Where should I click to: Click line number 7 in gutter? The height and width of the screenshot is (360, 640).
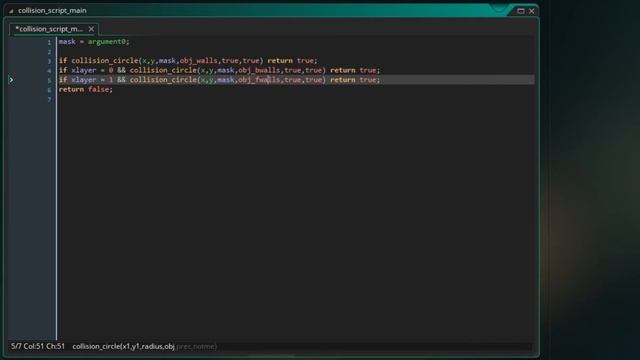pyautogui.click(x=49, y=100)
